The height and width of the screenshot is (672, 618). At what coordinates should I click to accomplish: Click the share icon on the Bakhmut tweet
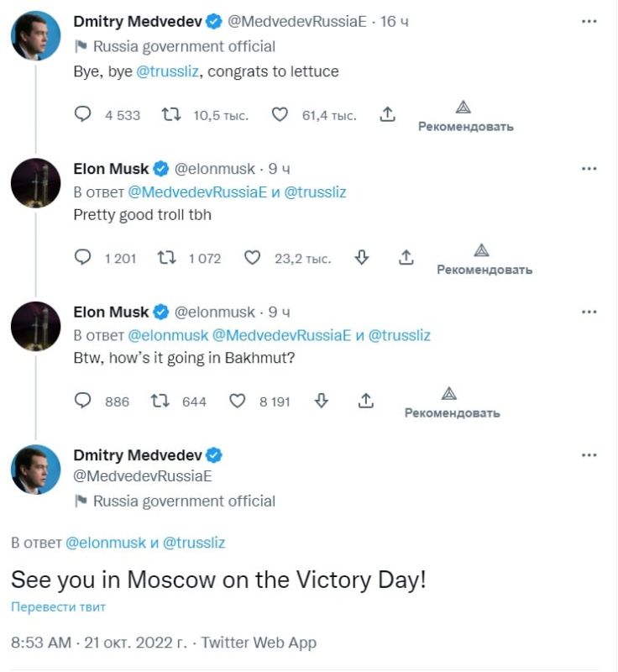tap(365, 402)
